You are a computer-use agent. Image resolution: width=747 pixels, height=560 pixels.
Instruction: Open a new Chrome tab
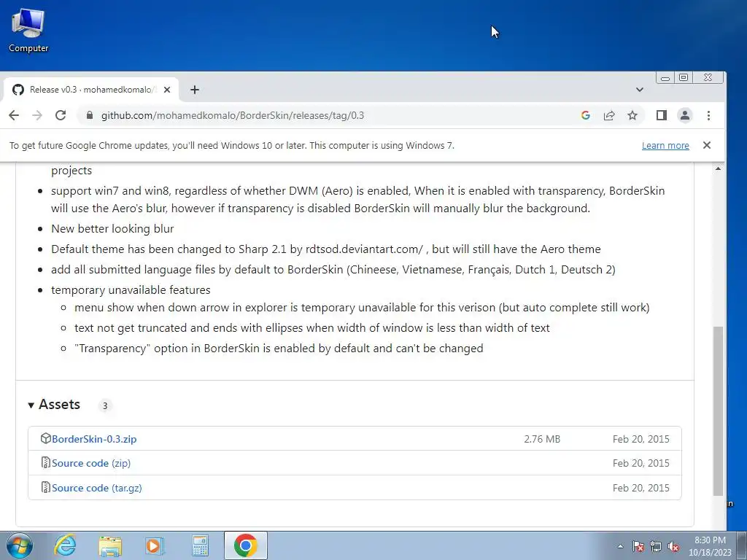tap(194, 90)
